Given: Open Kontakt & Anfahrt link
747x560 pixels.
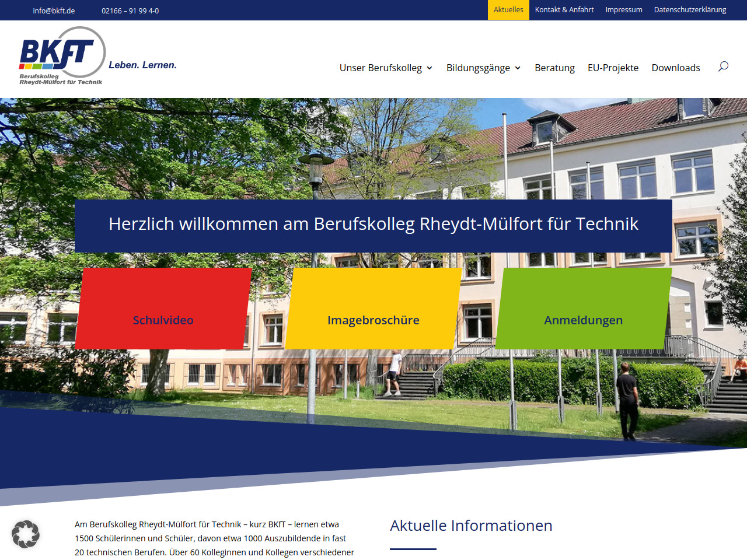Looking at the screenshot, I should pyautogui.click(x=564, y=10).
